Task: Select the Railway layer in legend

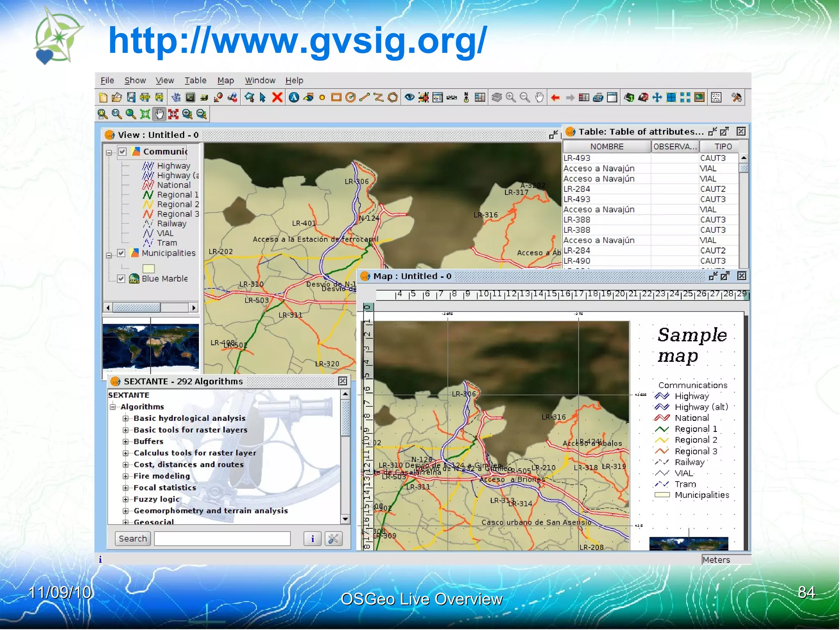Action: (171, 224)
